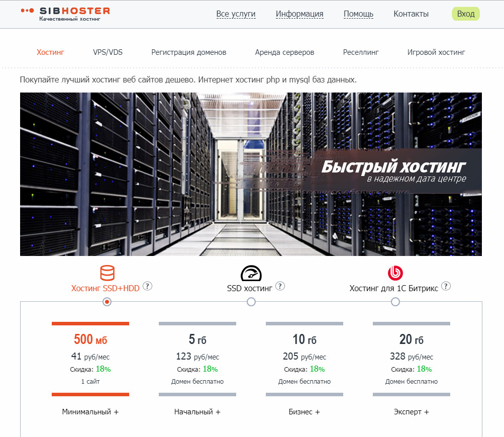
Task: Select radio for Хостинг для 1С Битрикс
Action: (395, 302)
